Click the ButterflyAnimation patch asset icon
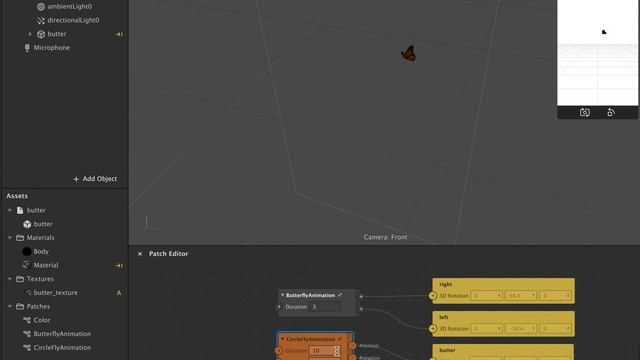This screenshot has height=360, width=640. tap(27, 334)
